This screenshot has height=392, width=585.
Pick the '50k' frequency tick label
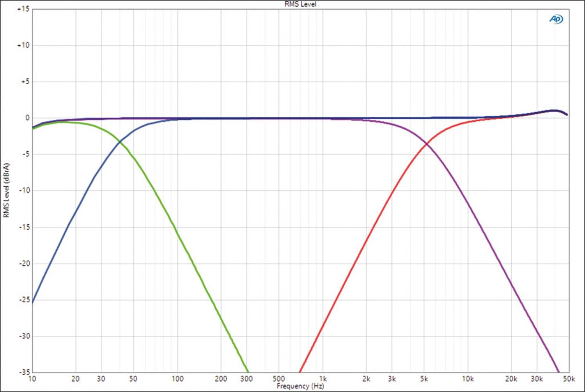tap(569, 379)
